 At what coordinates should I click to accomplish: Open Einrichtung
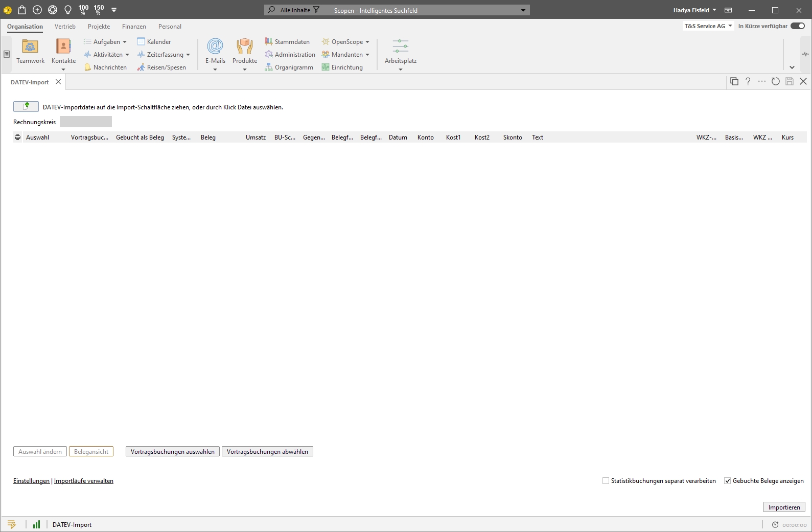(342, 67)
